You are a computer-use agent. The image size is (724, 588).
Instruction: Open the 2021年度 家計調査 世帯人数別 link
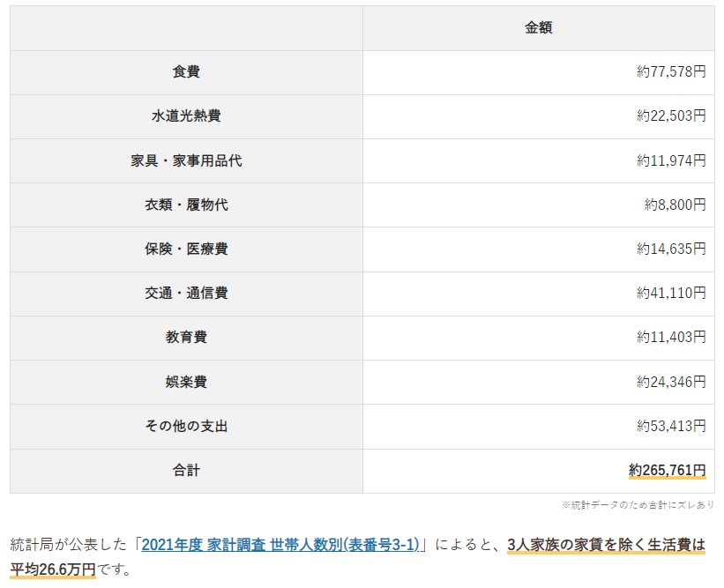pos(281,545)
